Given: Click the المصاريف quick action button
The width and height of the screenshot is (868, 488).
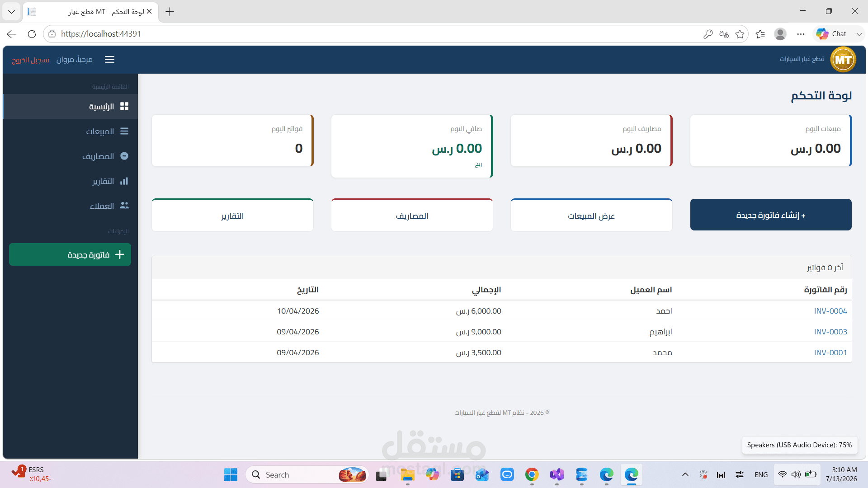Looking at the screenshot, I should (x=412, y=215).
